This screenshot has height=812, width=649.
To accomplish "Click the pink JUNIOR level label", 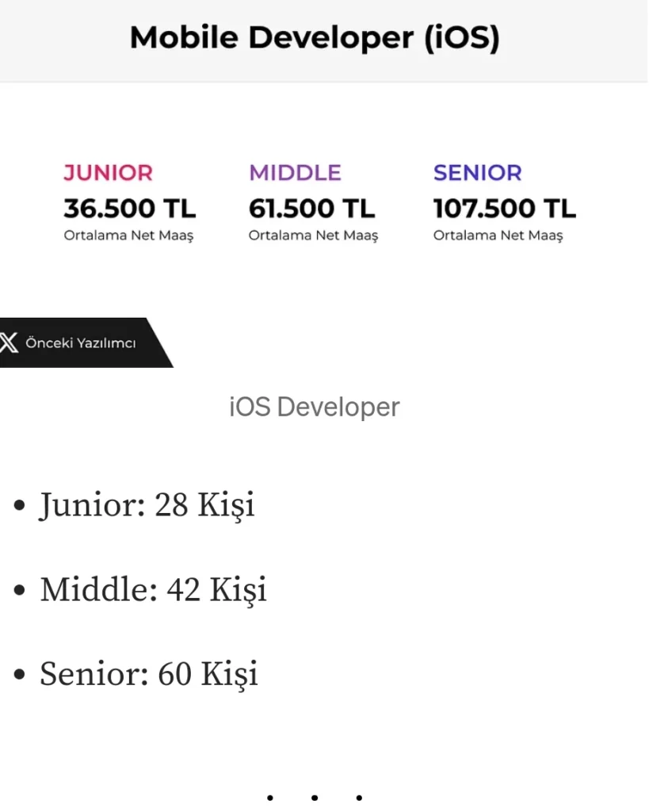I will (108, 172).
